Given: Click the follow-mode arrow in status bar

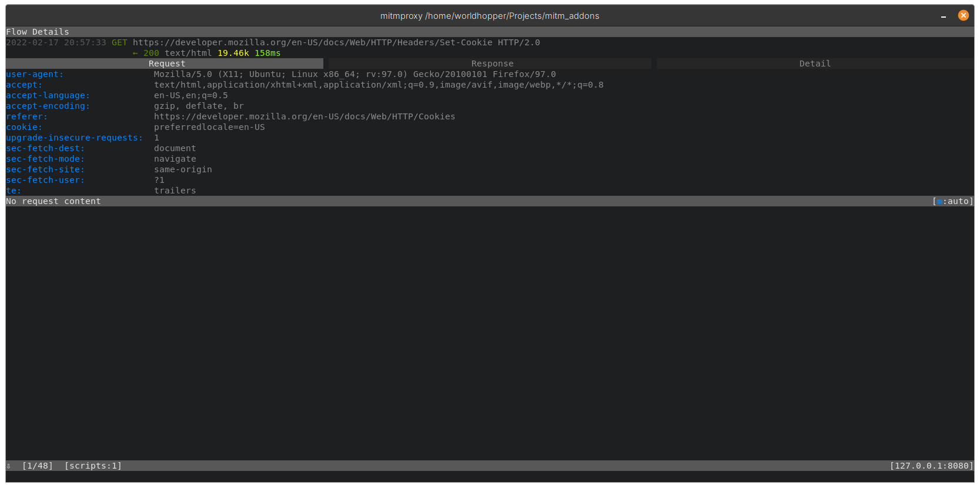Looking at the screenshot, I should pos(9,466).
